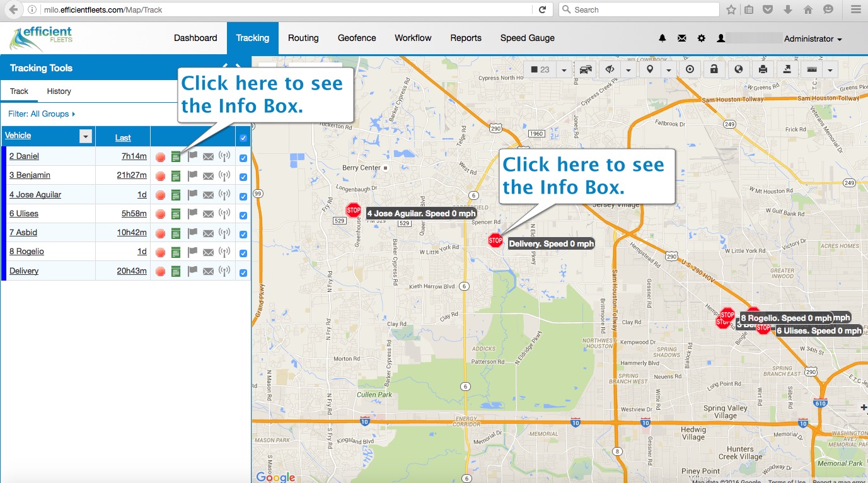Click the browser bookmark star icon
This screenshot has width=868, height=483.
tap(731, 9)
